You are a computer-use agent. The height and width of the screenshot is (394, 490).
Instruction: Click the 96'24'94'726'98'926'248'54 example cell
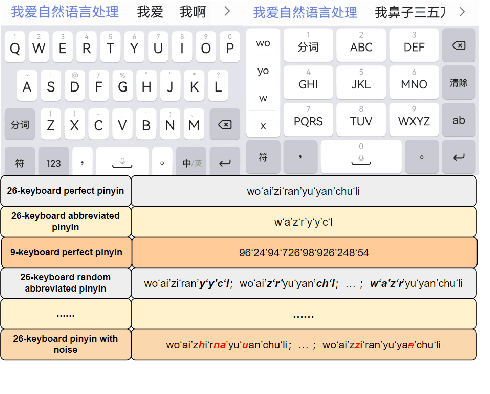[x=304, y=252]
